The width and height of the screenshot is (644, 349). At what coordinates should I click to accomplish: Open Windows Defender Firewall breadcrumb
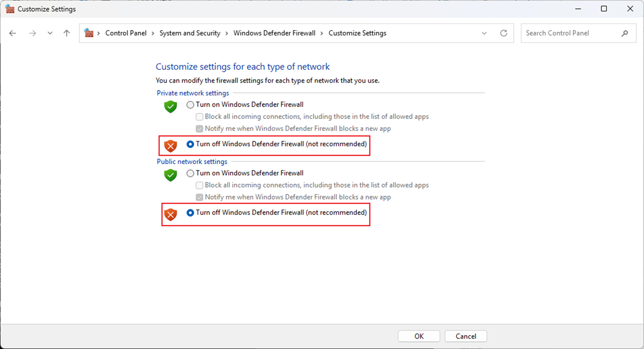(x=274, y=33)
